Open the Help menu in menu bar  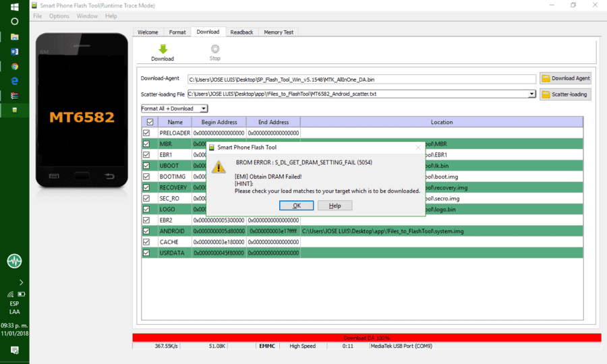click(111, 16)
